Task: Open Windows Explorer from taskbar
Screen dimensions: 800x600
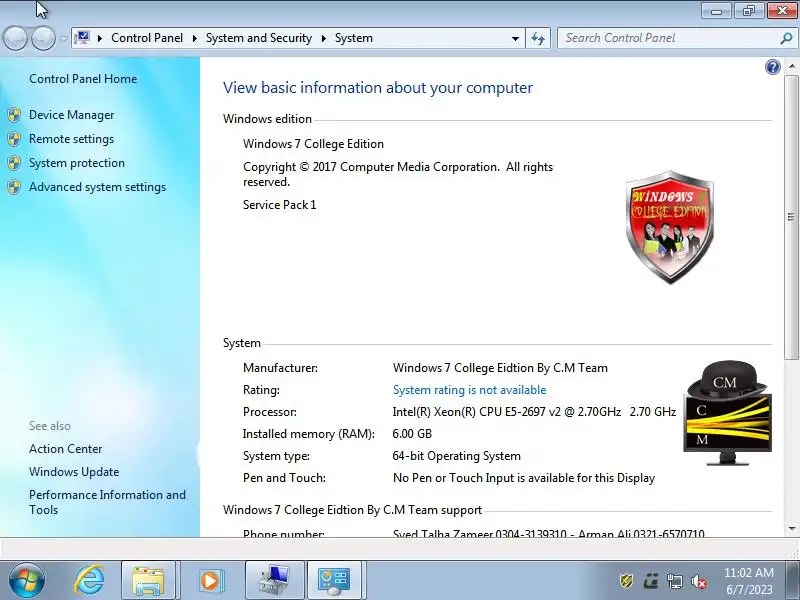Action: (148, 580)
